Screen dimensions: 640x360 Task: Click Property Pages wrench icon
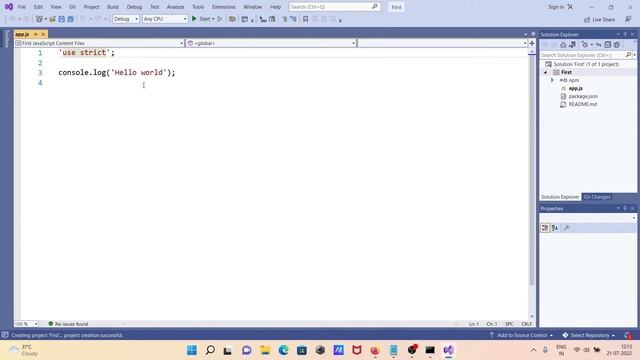click(x=567, y=228)
